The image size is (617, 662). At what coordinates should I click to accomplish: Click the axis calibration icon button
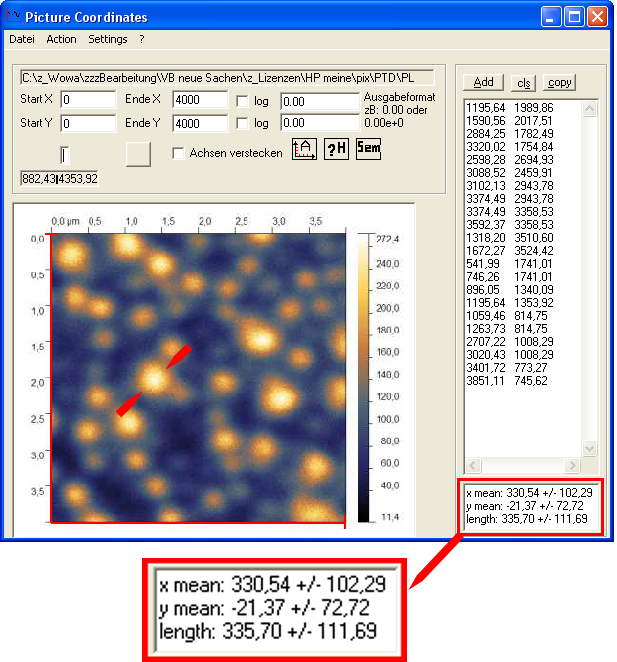(x=304, y=149)
